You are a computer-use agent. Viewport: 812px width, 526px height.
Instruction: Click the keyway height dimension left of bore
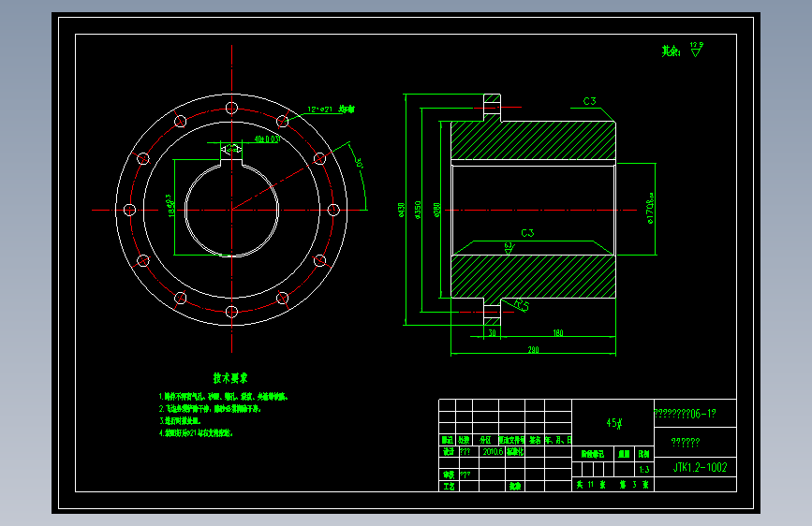coord(170,206)
